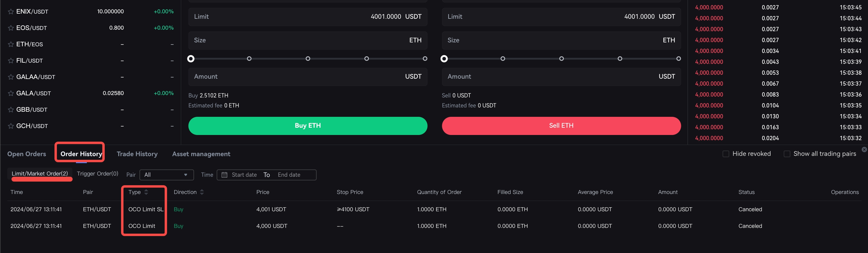Open the Pair filter dropdown
This screenshot has height=253, width=868.
pyautogui.click(x=166, y=175)
